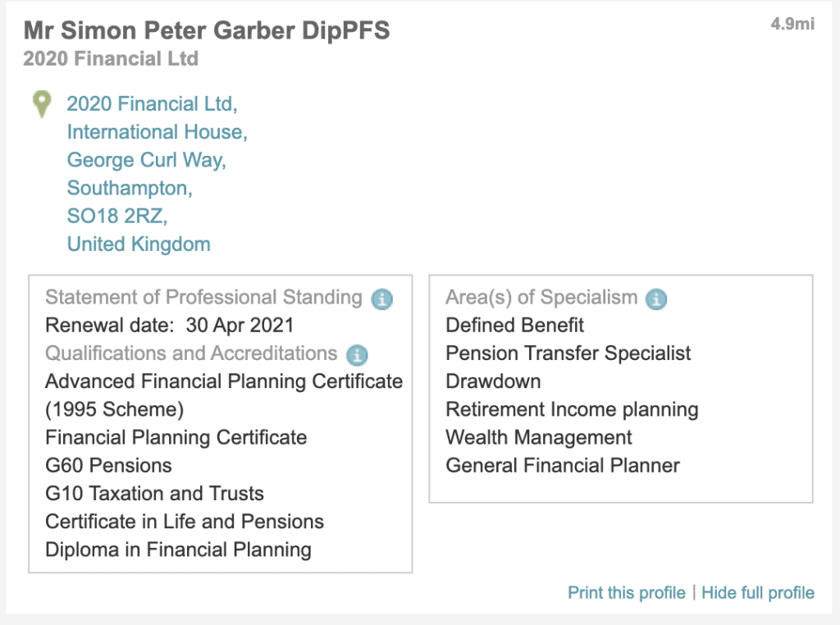Click the Renewal date 30 Apr 2021 text

tap(169, 325)
